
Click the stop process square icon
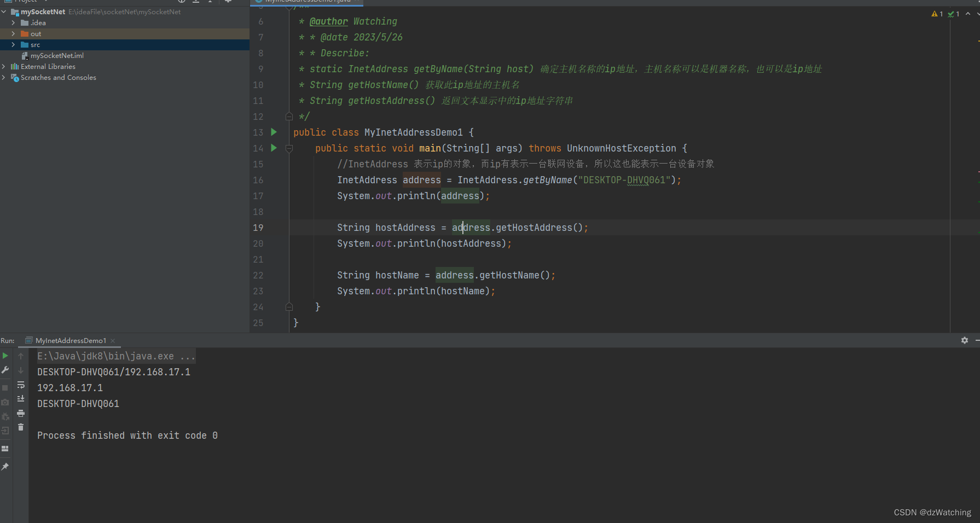[x=5, y=387]
